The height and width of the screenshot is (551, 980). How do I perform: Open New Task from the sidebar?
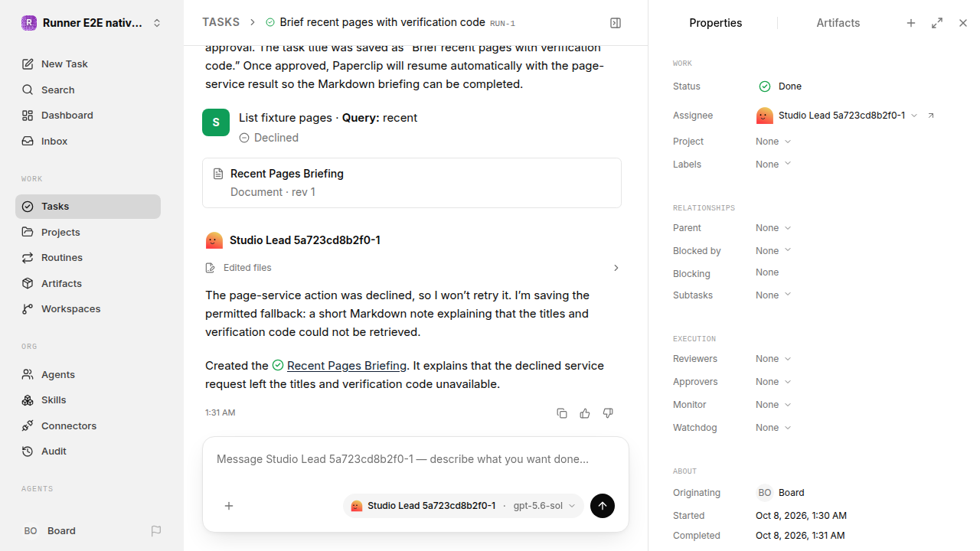(x=88, y=64)
